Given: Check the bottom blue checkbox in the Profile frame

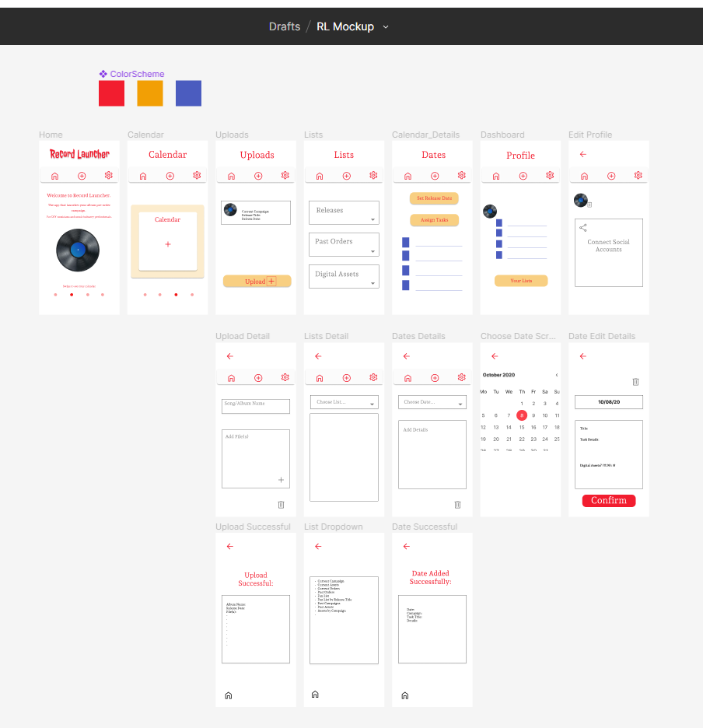Looking at the screenshot, I should (x=499, y=255).
